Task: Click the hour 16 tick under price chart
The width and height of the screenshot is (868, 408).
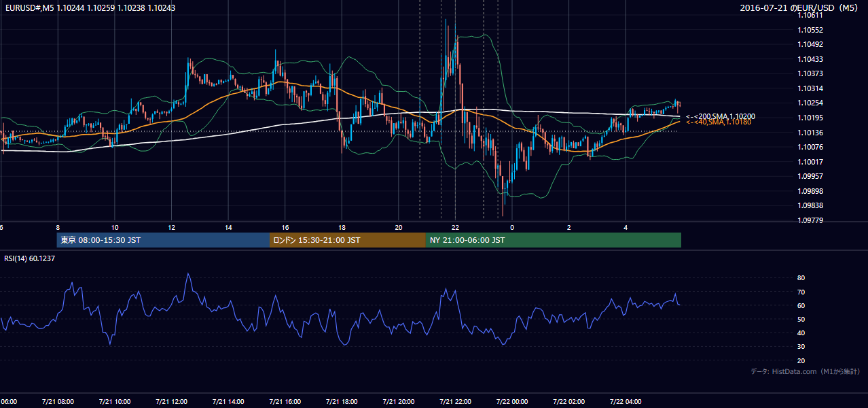Action: (285, 227)
